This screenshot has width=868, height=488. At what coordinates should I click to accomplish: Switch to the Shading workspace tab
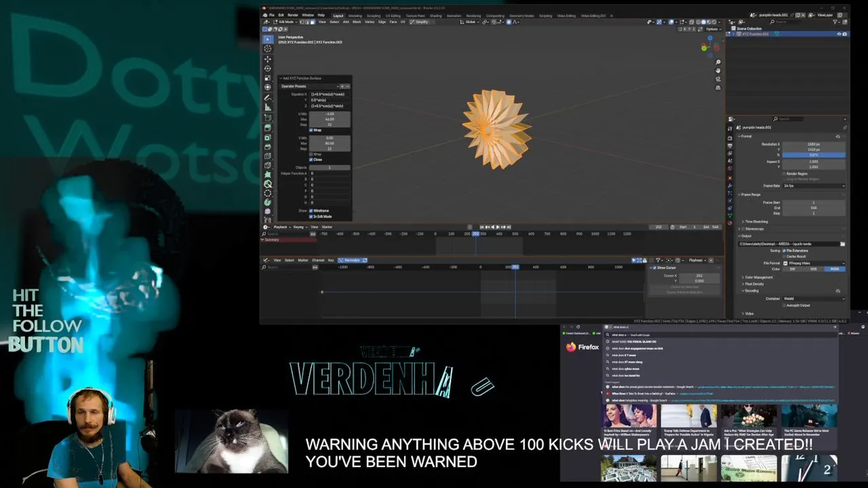coord(436,16)
